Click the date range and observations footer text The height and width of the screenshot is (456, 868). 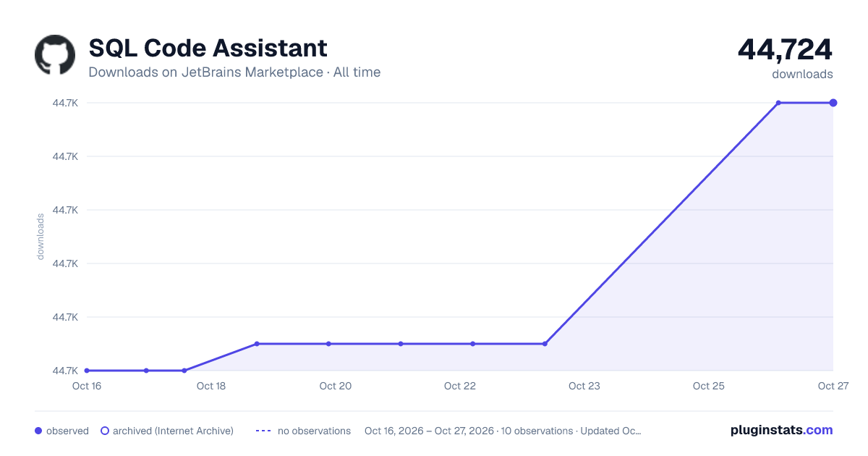click(x=503, y=431)
